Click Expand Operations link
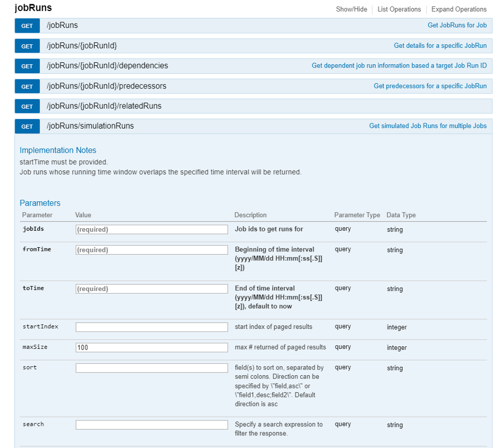 coord(459,9)
